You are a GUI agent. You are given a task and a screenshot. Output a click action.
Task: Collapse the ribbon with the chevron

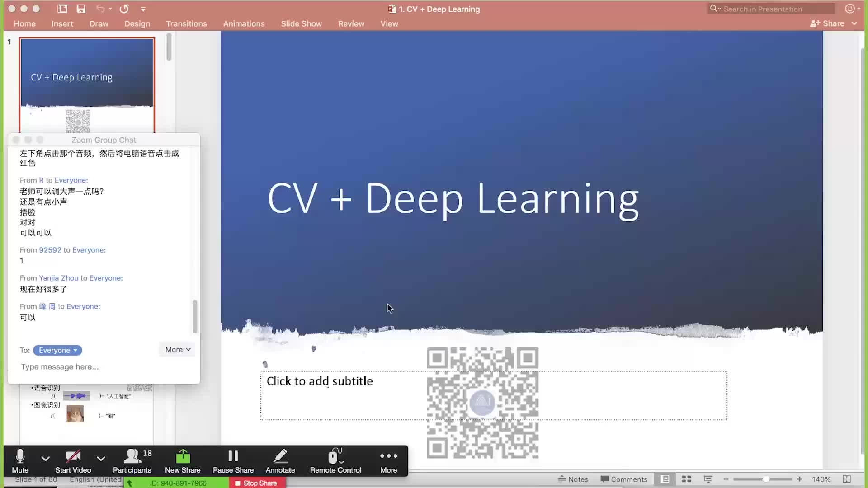point(854,23)
